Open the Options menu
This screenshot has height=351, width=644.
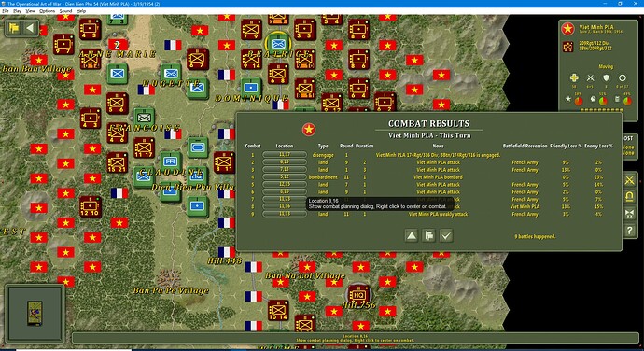47,11
